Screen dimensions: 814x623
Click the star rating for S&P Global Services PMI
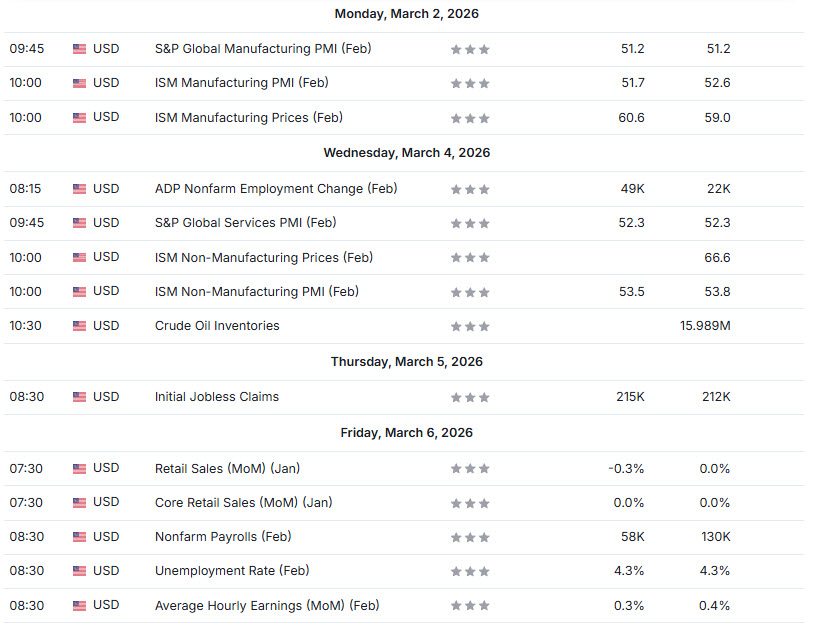(x=470, y=224)
